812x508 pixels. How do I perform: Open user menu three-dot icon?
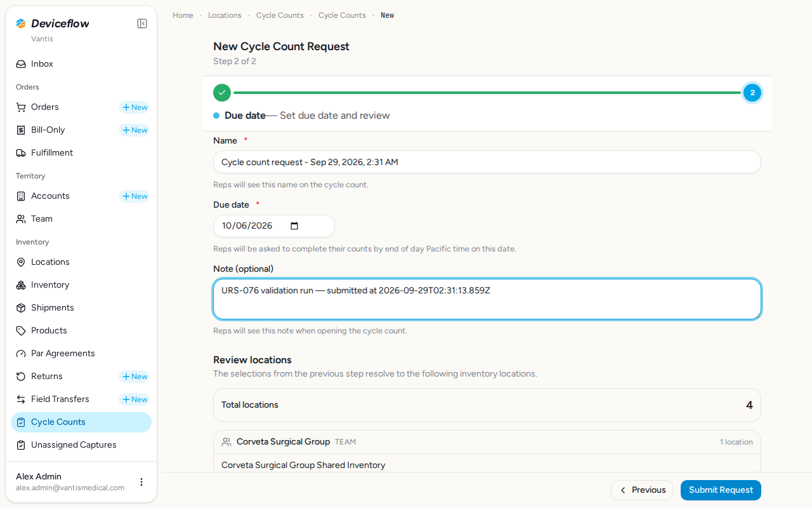coord(141,482)
